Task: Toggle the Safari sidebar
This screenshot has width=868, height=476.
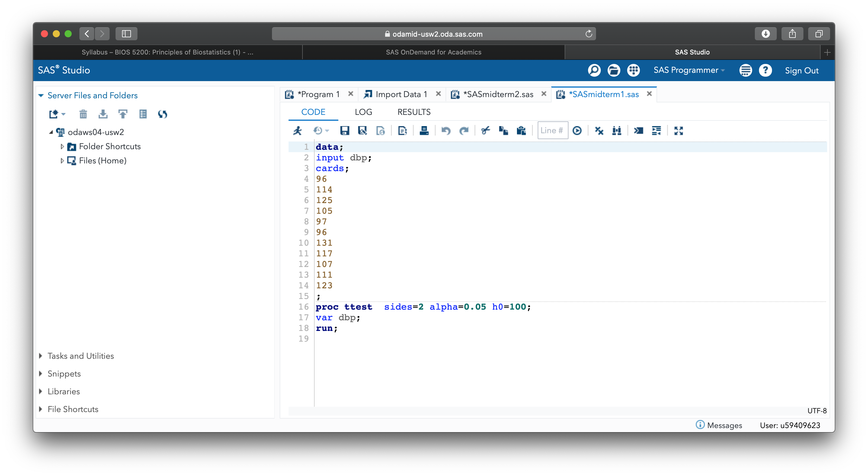Action: click(126, 34)
